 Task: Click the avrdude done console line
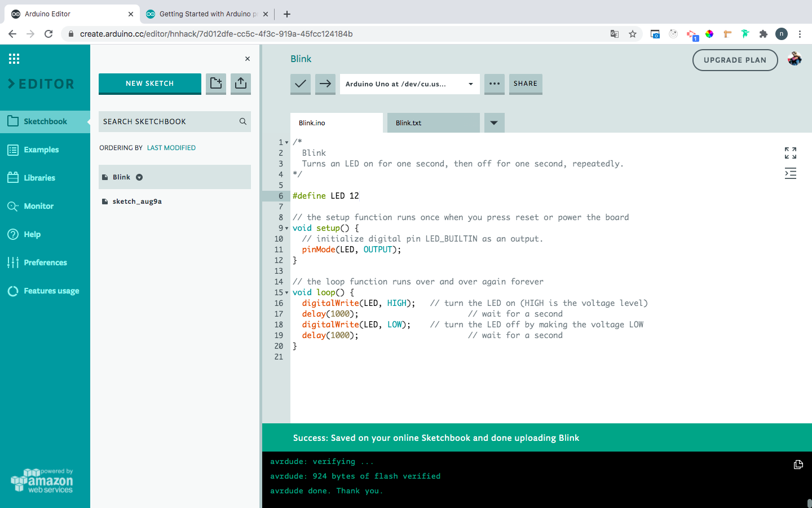click(326, 491)
